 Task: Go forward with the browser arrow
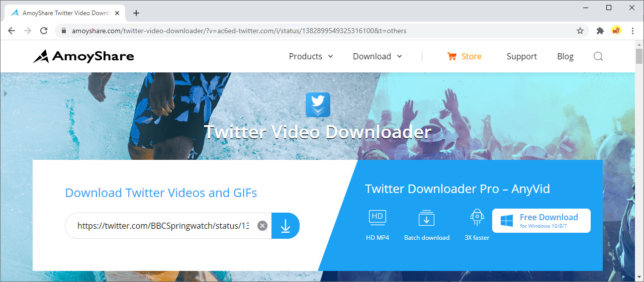(28, 31)
